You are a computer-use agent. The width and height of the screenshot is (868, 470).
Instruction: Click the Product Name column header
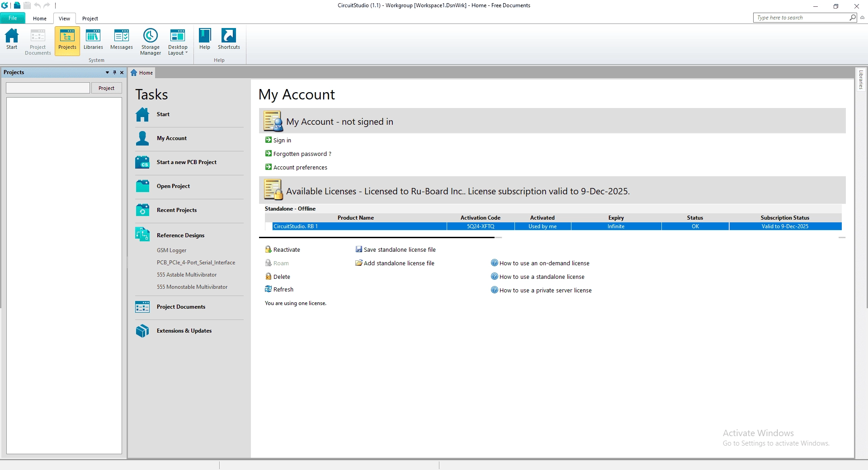click(356, 218)
